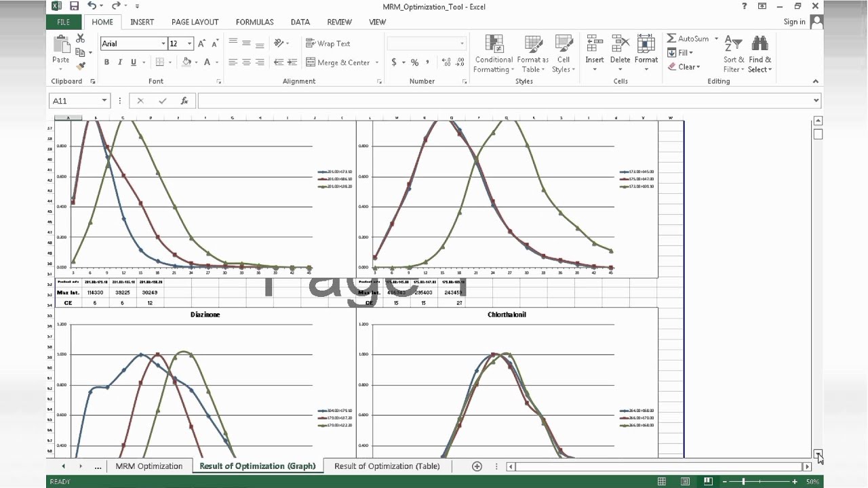Expand AutoSum dropdown arrow
This screenshot has width=868, height=488.
click(x=716, y=39)
